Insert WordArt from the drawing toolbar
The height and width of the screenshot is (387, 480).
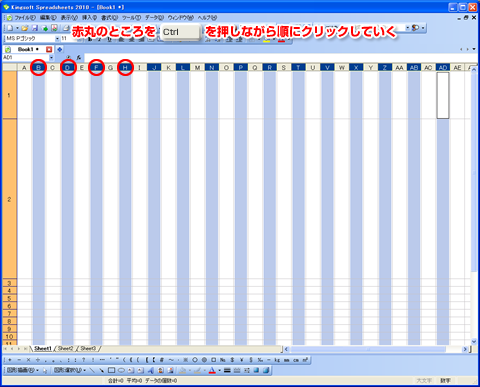pos(151,370)
